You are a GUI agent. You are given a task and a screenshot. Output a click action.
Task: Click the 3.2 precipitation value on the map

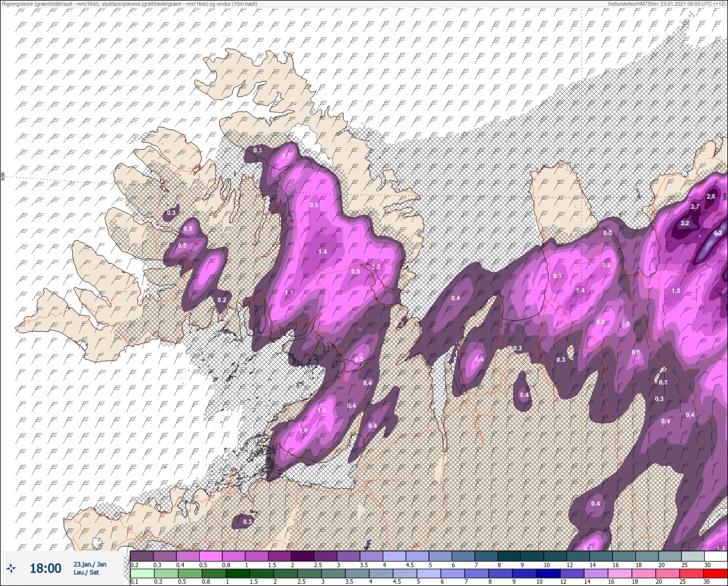(x=685, y=224)
